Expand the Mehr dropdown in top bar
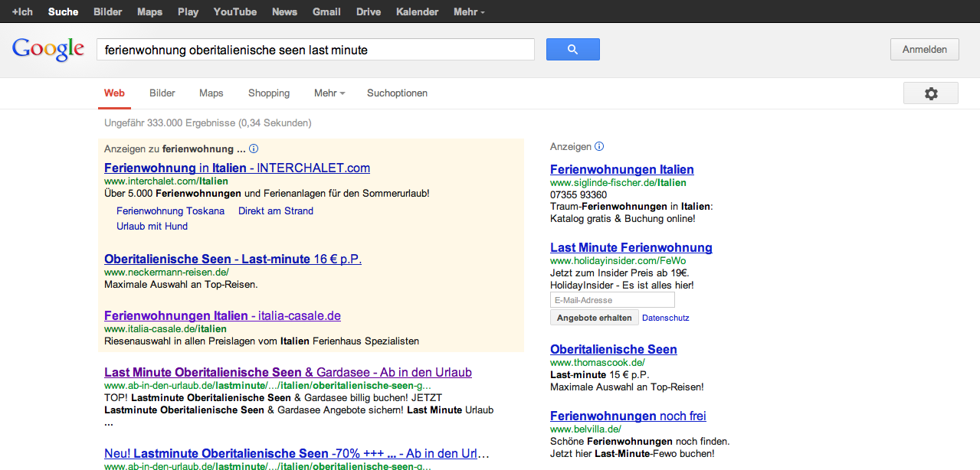980x470 pixels. point(469,12)
